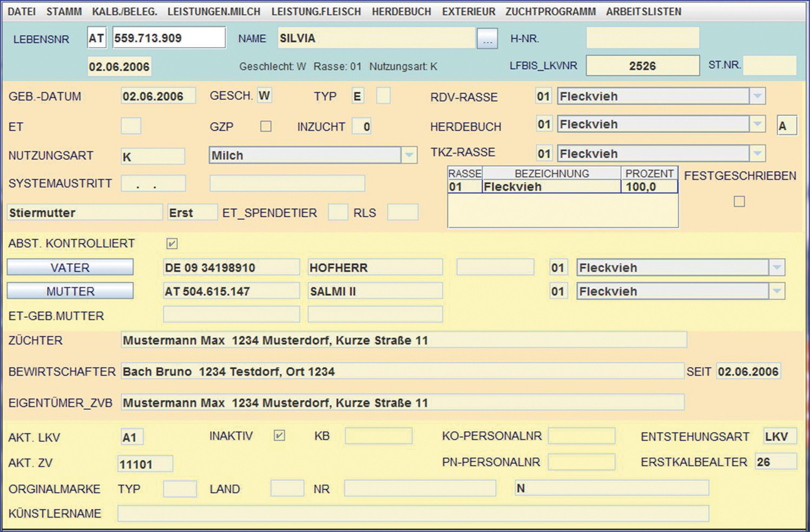Screen dimensions: 810x532
Task: Click the KÜNSTLERNAME text field
Action: [x=413, y=514]
